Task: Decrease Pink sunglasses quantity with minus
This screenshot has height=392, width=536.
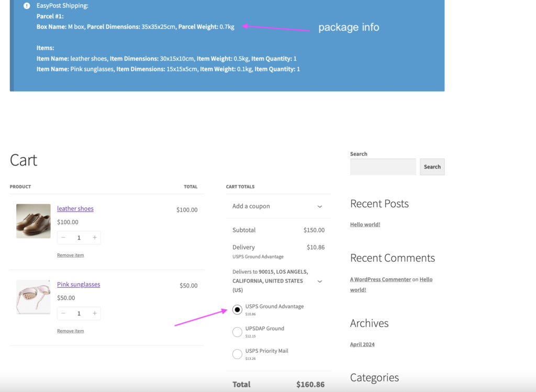Action: point(63,313)
